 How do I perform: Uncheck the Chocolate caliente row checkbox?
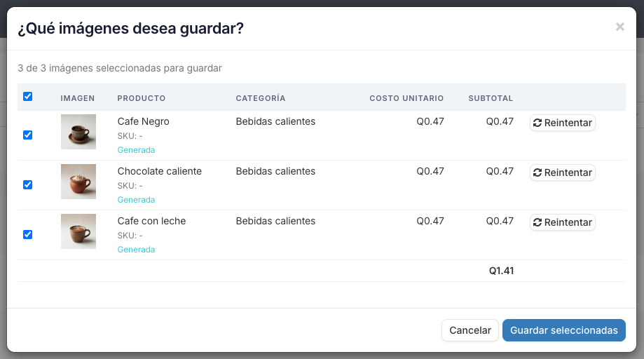pos(27,185)
